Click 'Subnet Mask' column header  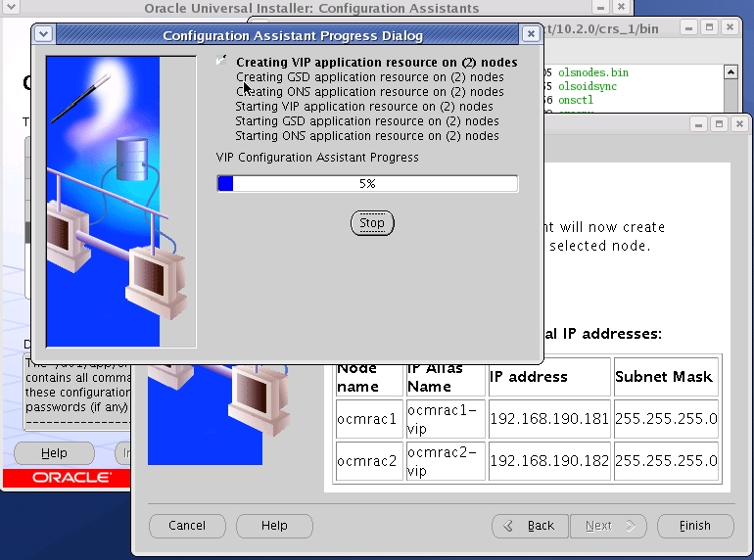point(666,377)
